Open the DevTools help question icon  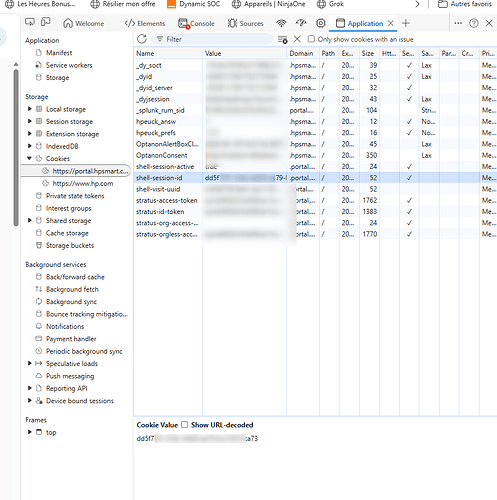[x=474, y=23]
